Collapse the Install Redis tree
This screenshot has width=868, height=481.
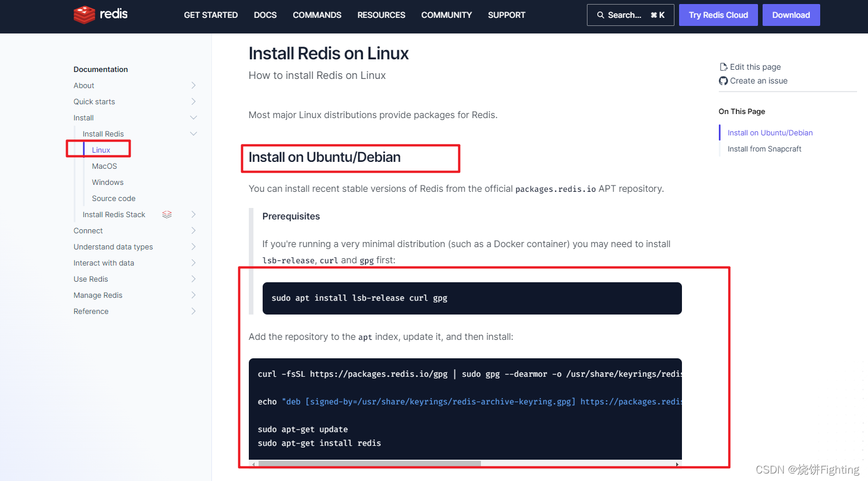(194, 133)
